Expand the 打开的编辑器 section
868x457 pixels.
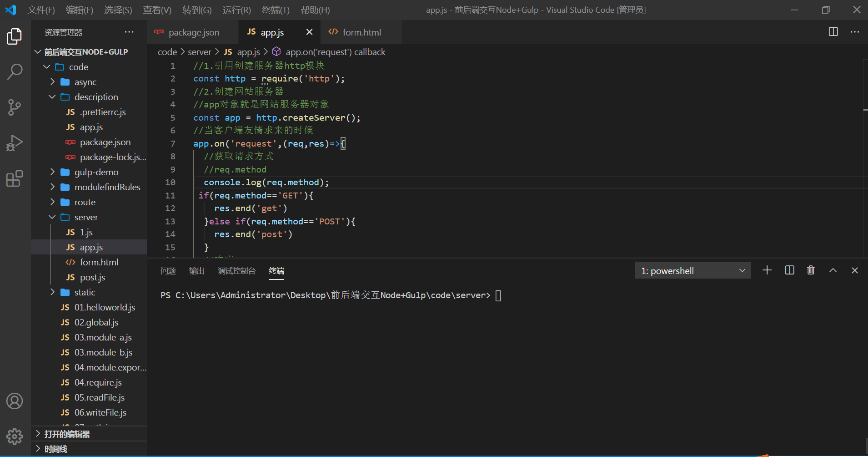tap(89, 434)
